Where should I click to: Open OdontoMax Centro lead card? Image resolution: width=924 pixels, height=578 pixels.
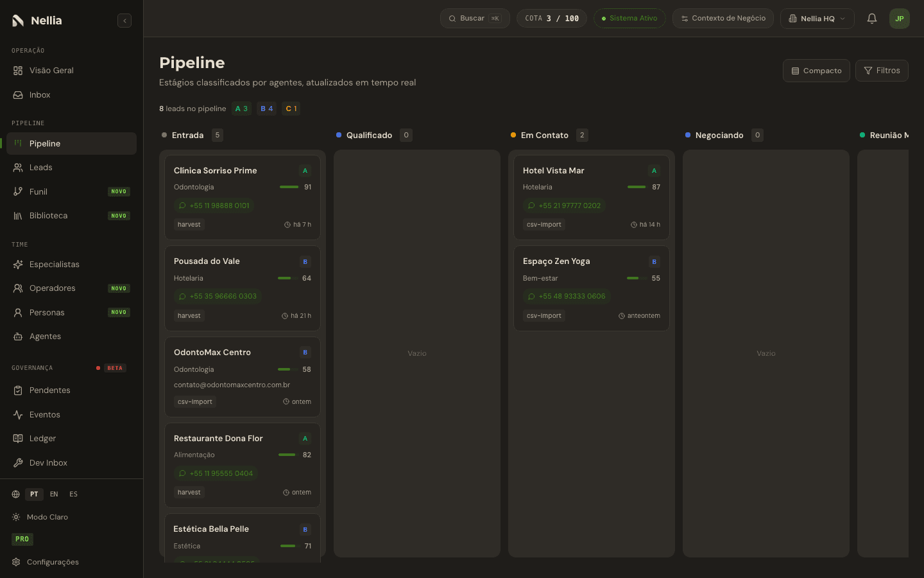[x=243, y=378]
